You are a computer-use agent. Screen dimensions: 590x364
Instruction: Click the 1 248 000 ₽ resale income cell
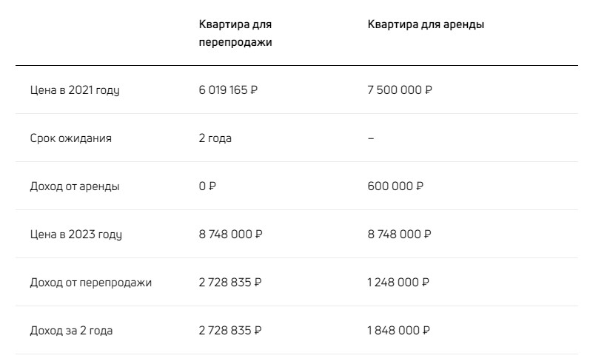click(x=398, y=283)
